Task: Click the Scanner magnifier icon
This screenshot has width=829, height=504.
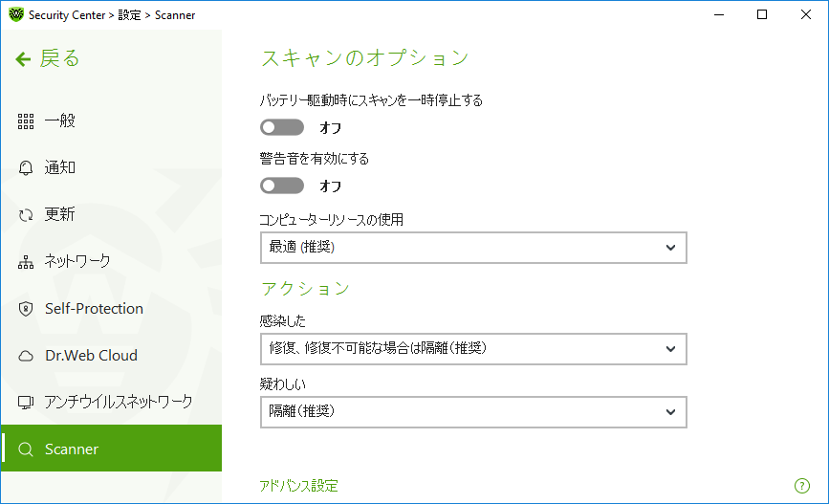Action: (x=26, y=449)
